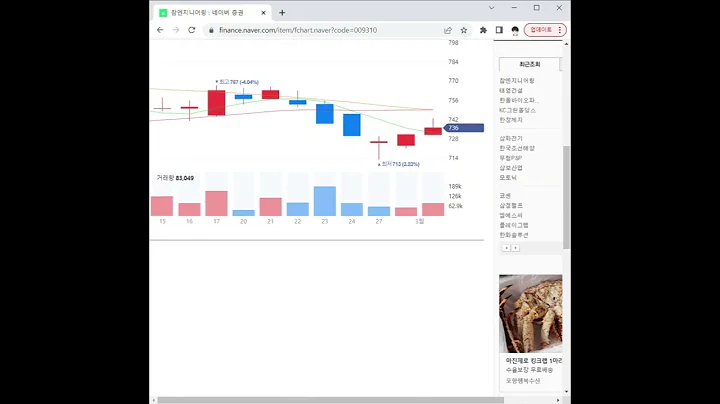Open 삼화전기 in the recent list

tap(511, 138)
